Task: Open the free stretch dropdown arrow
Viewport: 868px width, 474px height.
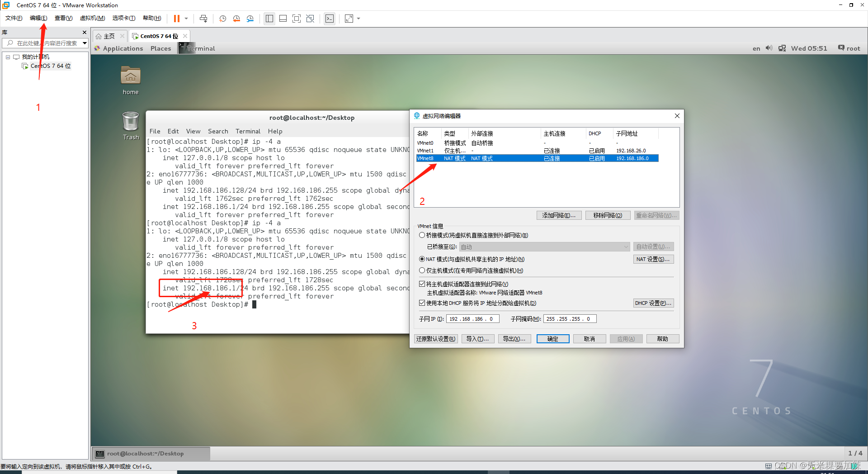Action: click(359, 19)
